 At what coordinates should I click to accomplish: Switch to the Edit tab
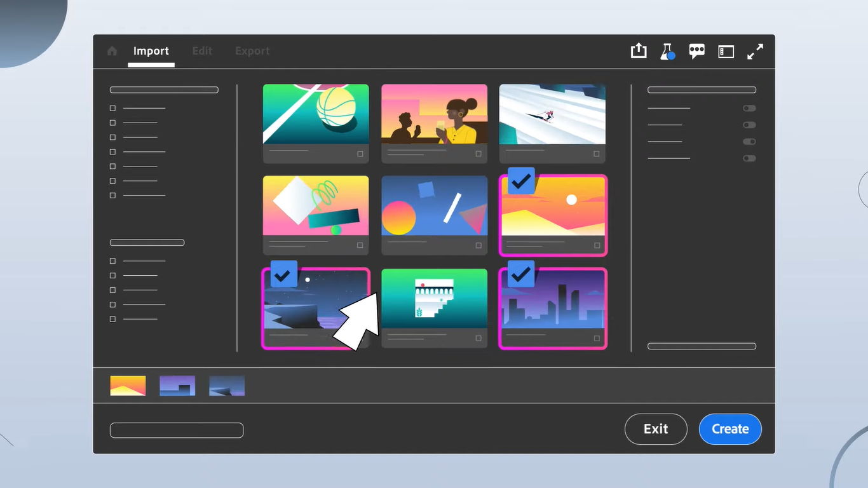tap(202, 51)
